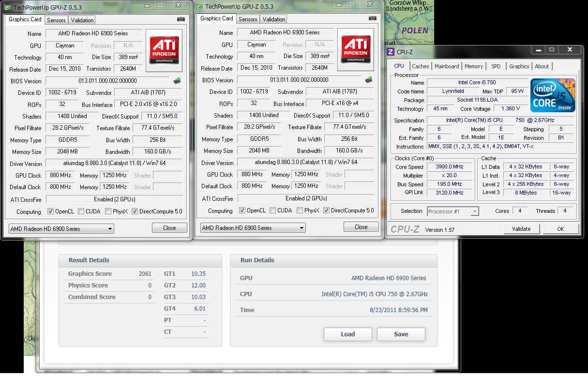Click Core Voltage value 1.360 V in CPU-Z

pyautogui.click(x=511, y=108)
